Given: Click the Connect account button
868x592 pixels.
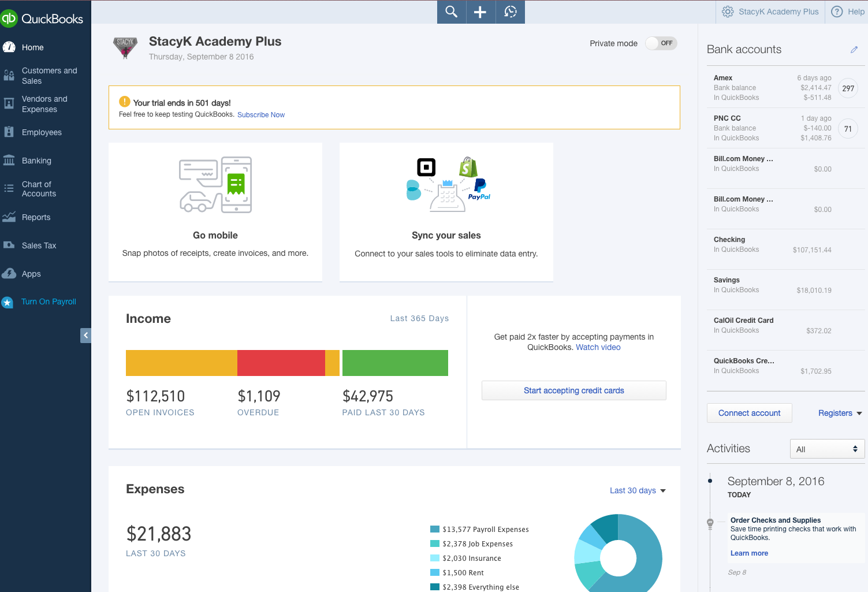Looking at the screenshot, I should click(x=750, y=413).
